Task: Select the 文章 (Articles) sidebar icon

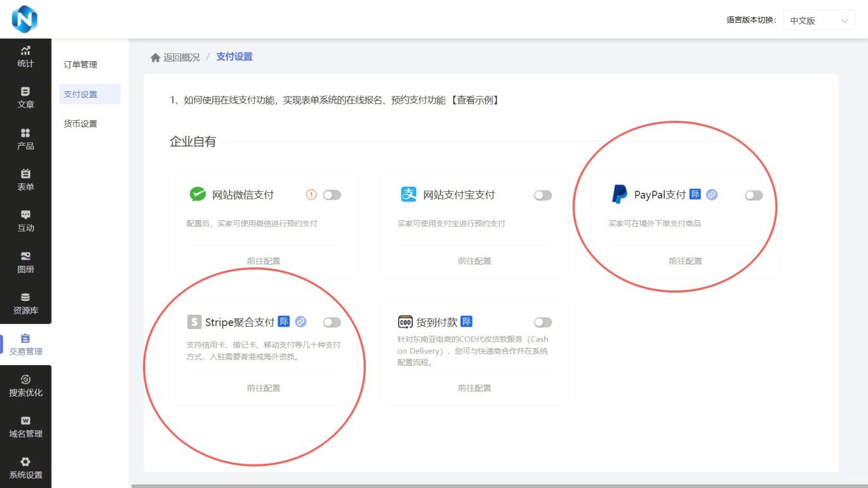Action: pos(25,98)
